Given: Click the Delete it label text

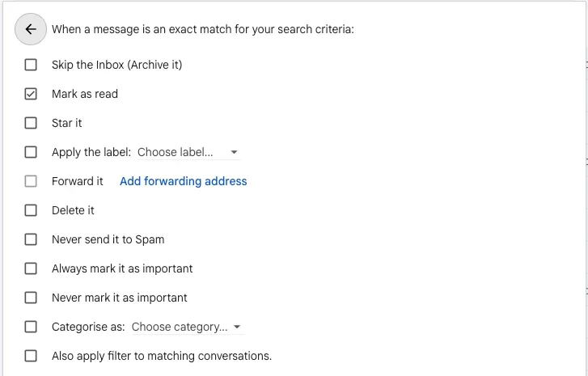Looking at the screenshot, I should (73, 210).
